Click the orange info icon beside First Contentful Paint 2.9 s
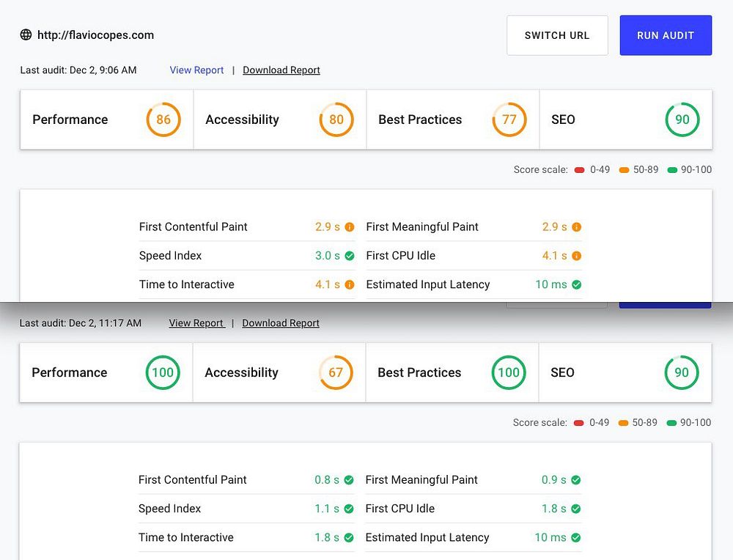The width and height of the screenshot is (733, 560). (x=350, y=227)
